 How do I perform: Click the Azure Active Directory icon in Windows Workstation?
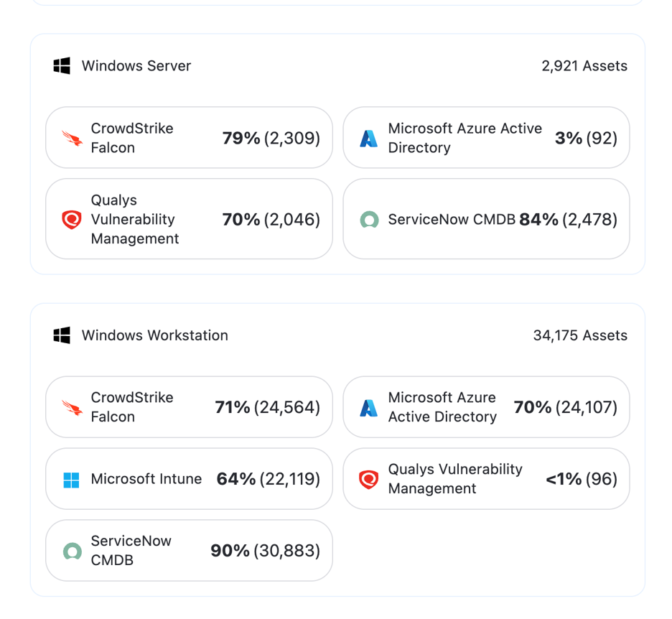pos(368,407)
